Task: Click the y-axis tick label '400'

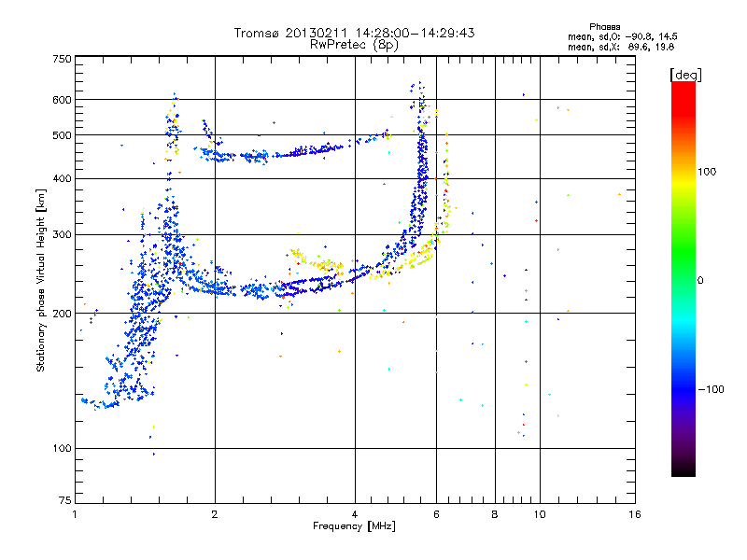Action: click(62, 179)
